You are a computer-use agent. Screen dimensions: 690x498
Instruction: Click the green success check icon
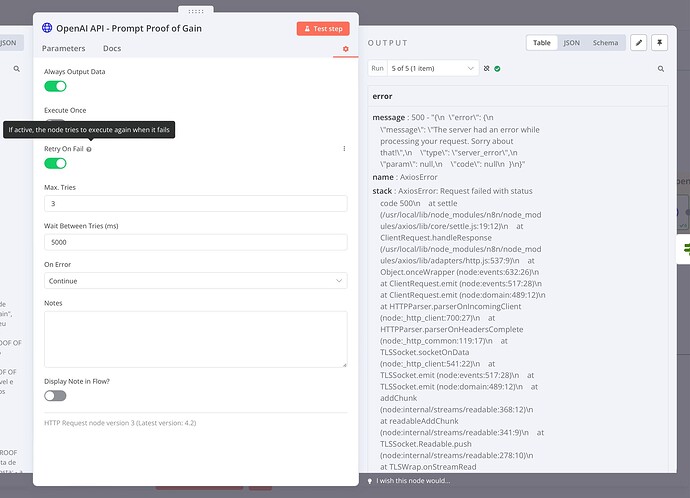click(x=497, y=69)
